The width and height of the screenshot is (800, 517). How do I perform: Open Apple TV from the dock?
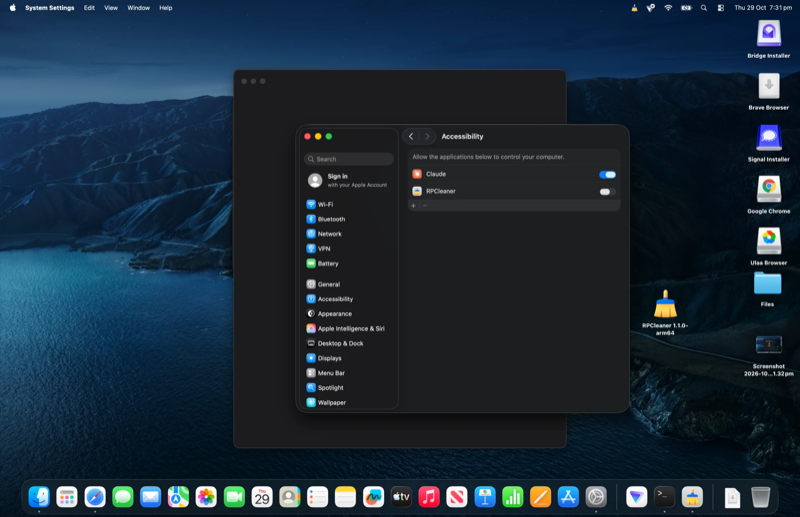point(401,497)
